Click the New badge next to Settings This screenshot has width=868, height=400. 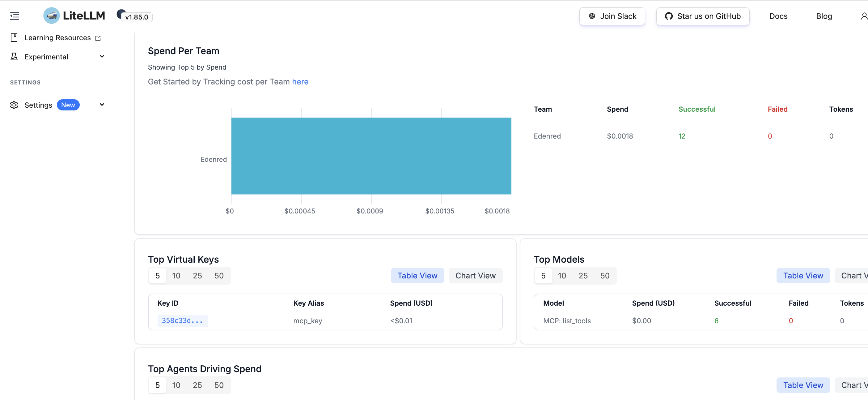68,105
